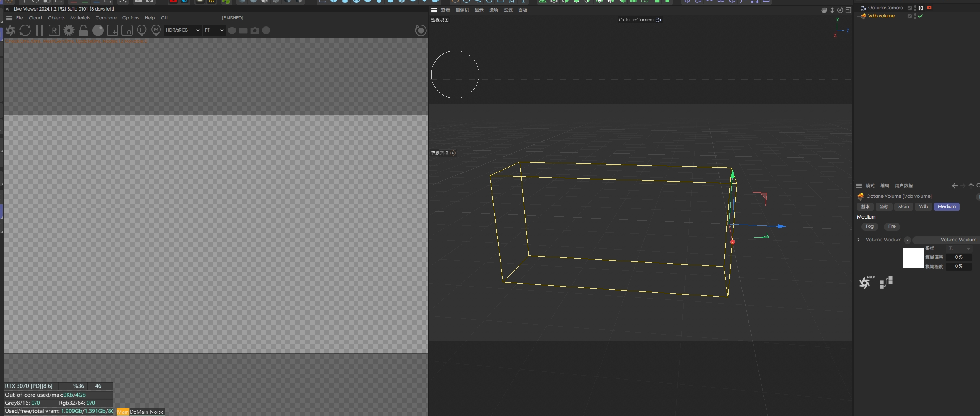Open the Octane HELP logo icon
The height and width of the screenshot is (416, 980).
click(866, 282)
